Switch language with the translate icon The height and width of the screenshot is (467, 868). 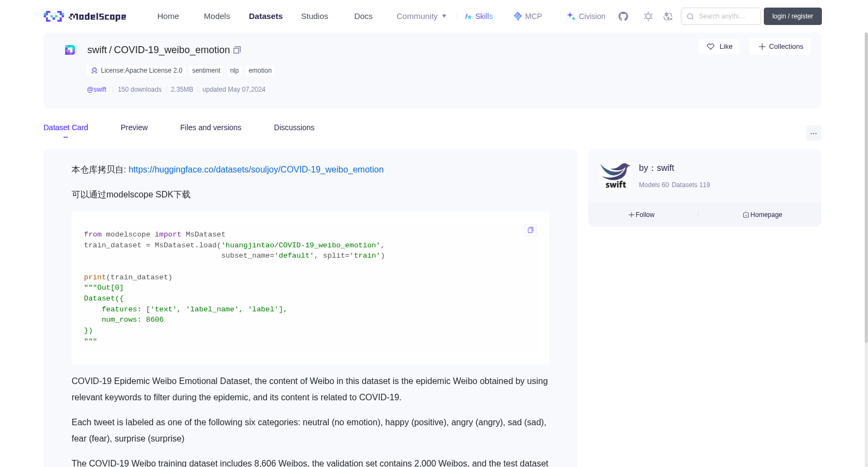tap(668, 16)
